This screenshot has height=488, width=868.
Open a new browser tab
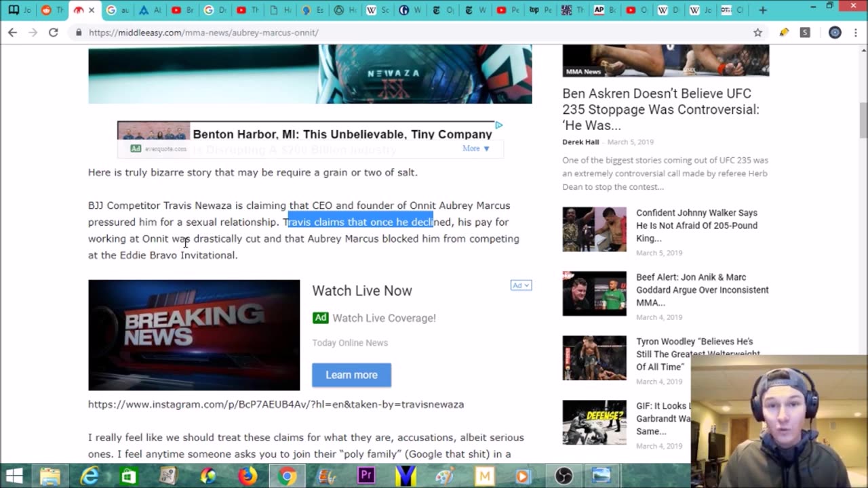point(762,10)
